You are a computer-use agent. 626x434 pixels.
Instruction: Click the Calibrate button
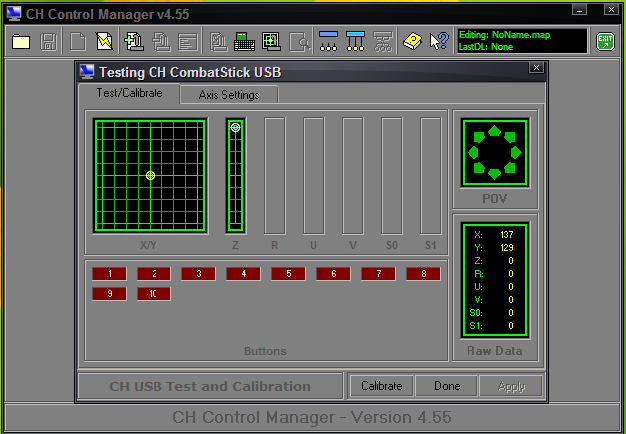381,386
